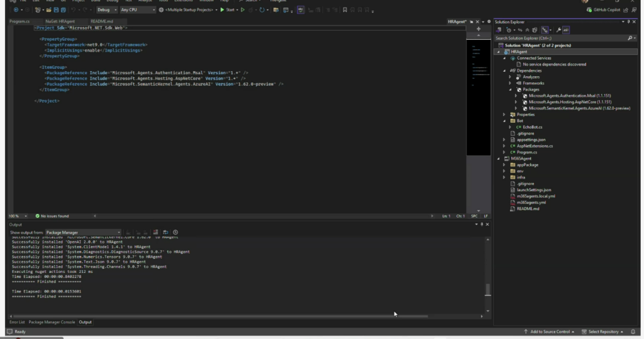Click the Pending Changes Filter clock icon
Viewport: 644px width, 339px height.
click(x=509, y=30)
